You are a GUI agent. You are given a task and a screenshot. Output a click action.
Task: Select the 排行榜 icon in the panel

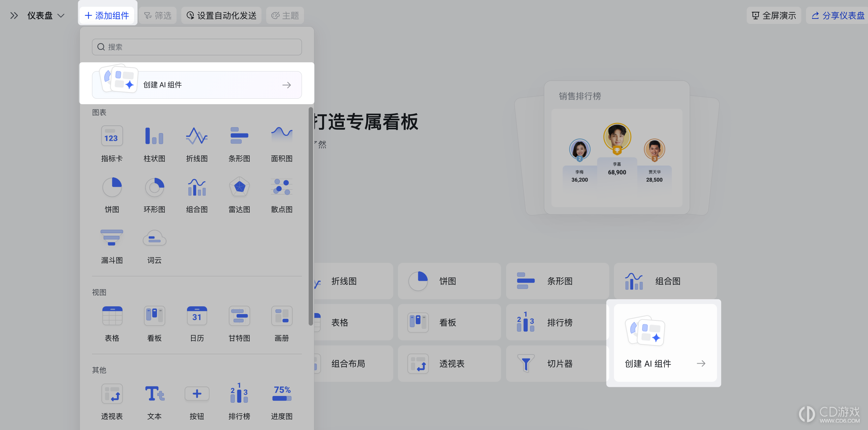239,393
